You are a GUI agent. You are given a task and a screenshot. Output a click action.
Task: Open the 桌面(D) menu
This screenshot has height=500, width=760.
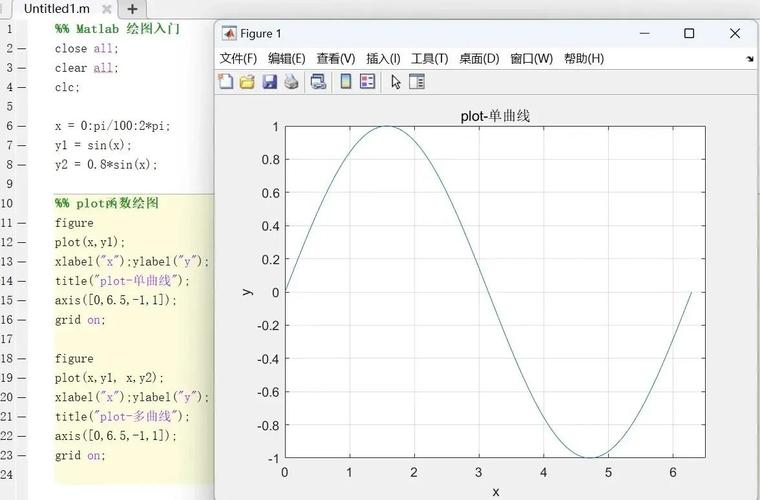479,59
